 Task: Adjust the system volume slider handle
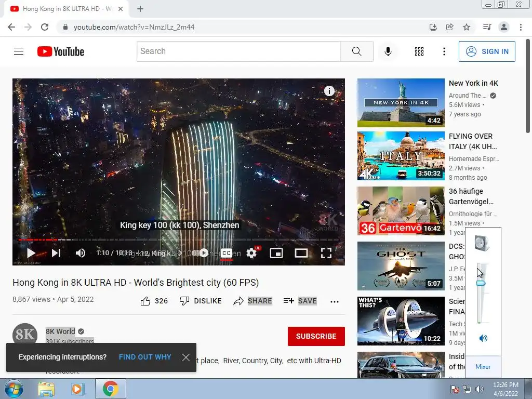point(481,283)
